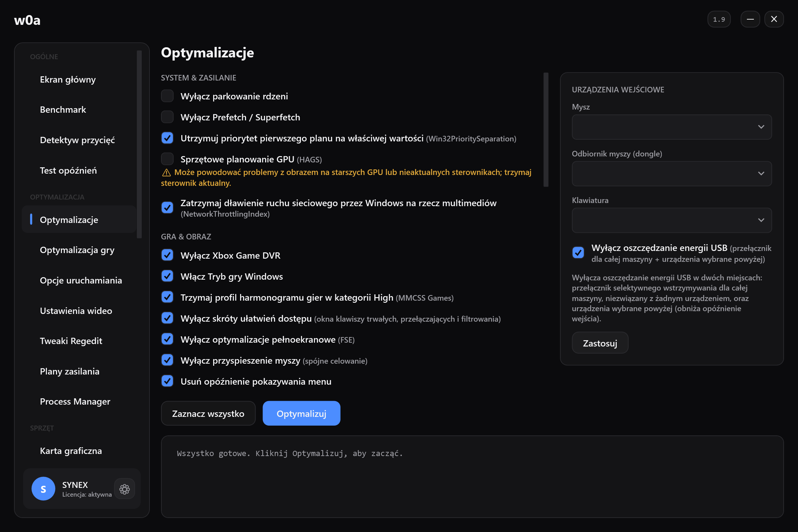Toggle NetworkThrottlingIndex network throttling checkbox
The width and height of the screenshot is (798, 532).
(x=167, y=208)
